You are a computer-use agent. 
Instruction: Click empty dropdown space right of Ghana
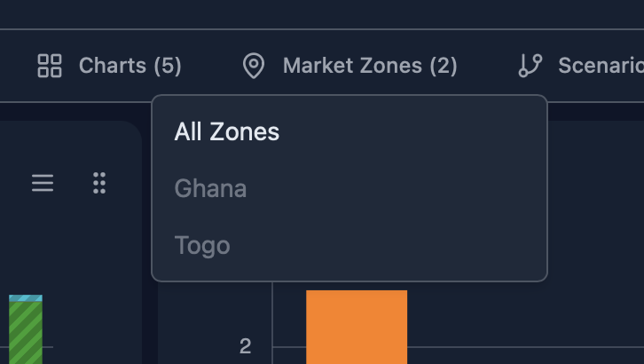pyautogui.click(x=399, y=188)
